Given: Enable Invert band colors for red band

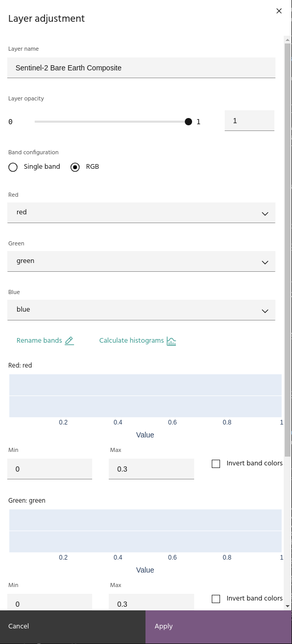Looking at the screenshot, I should [216, 464].
